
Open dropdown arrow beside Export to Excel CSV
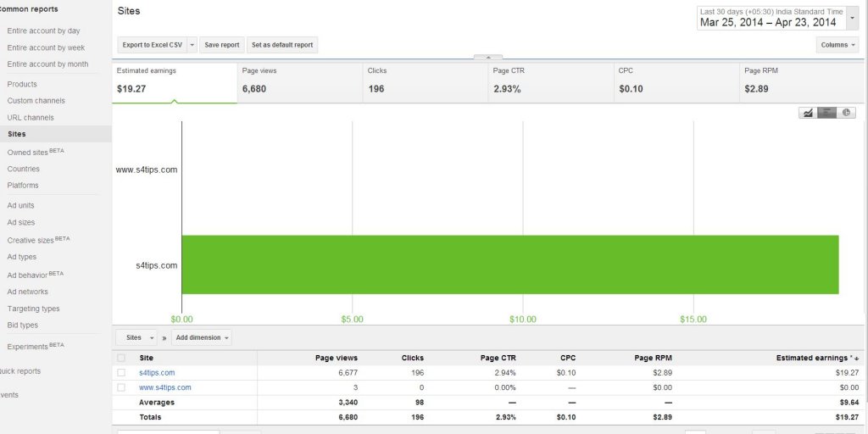192,45
